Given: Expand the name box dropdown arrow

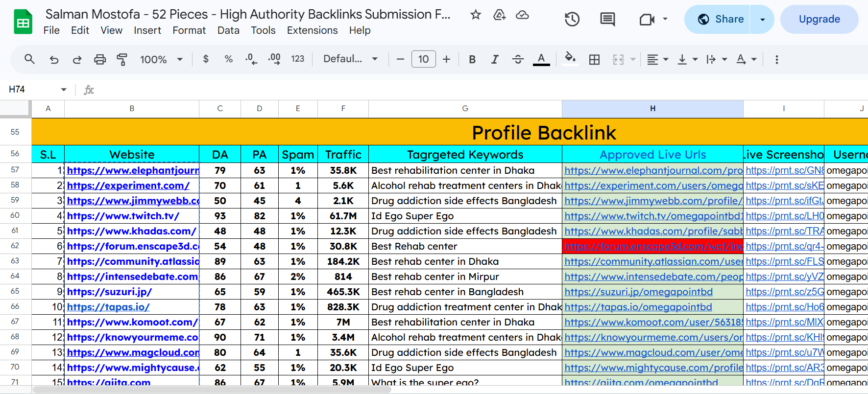Looking at the screenshot, I should [64, 90].
